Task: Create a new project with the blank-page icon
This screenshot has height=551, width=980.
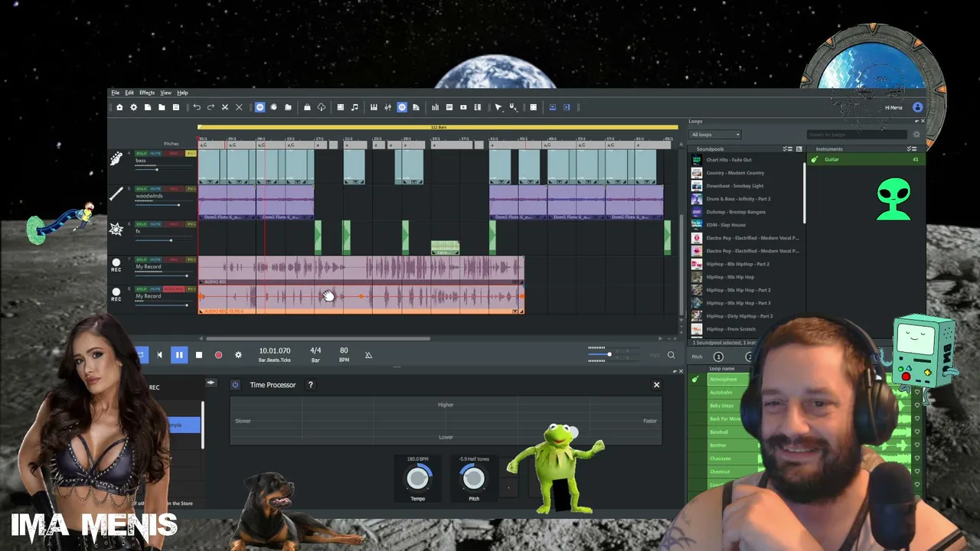Action: click(x=148, y=107)
